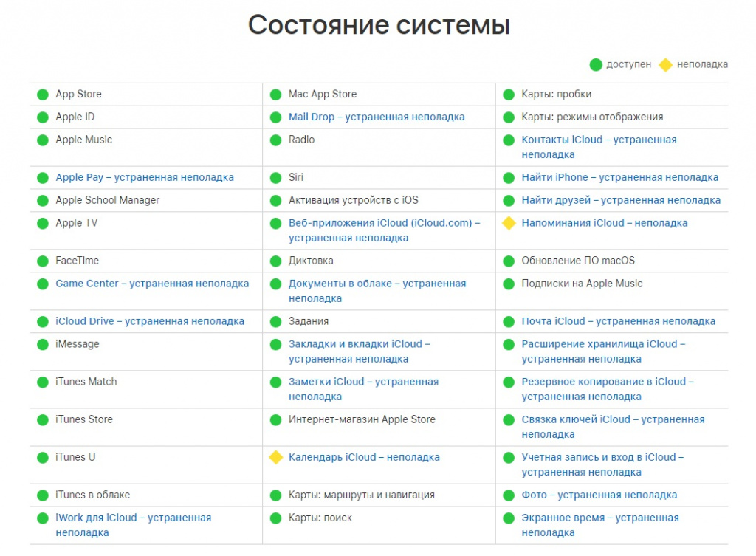Open Фото resolved issue link
Viewport: 756px width, 556px height.
click(599, 495)
